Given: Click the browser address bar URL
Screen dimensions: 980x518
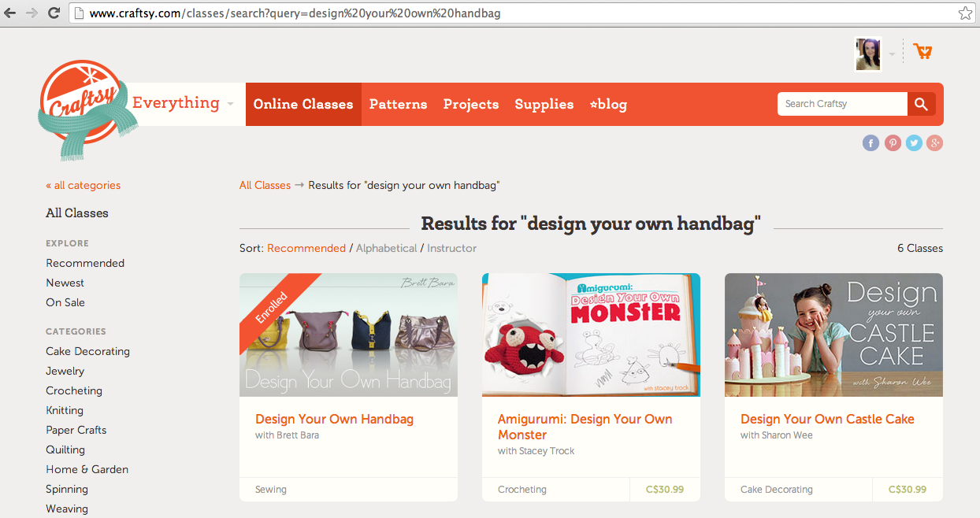Looking at the screenshot, I should coord(295,13).
